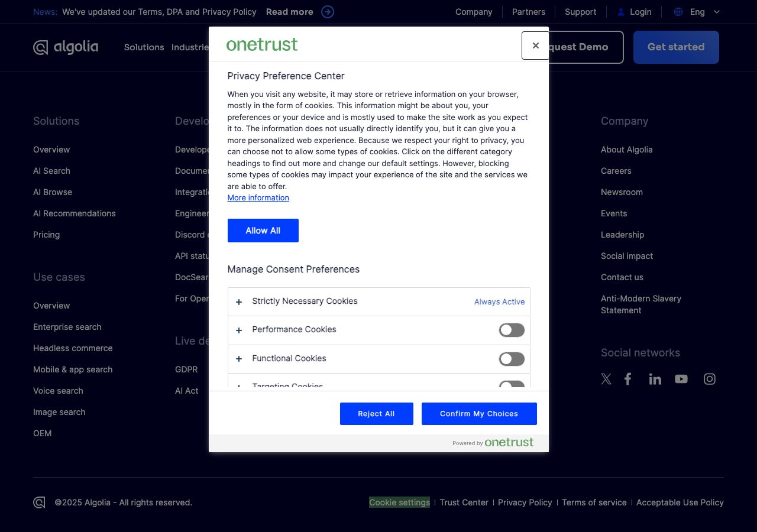Open the X (Twitter) social link
This screenshot has height=532, width=757.
(x=606, y=379)
